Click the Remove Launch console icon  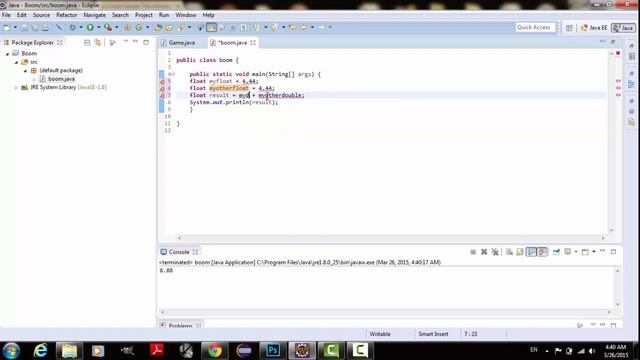tap(484, 252)
